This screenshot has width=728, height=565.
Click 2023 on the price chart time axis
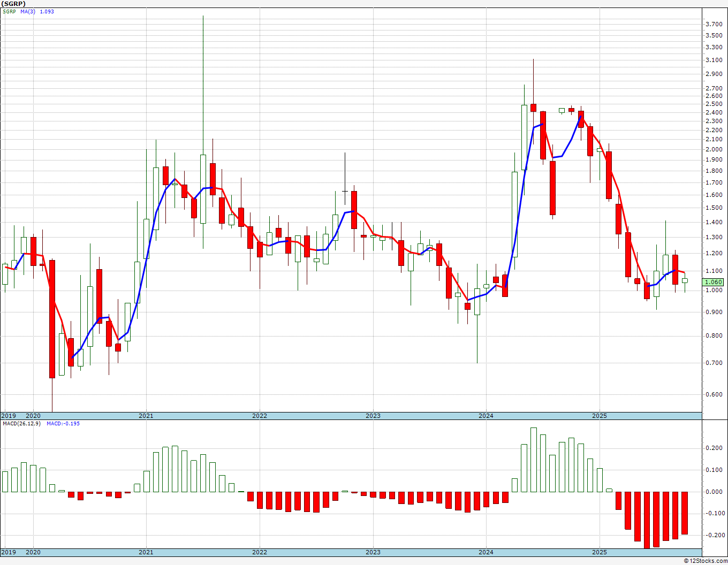373,416
